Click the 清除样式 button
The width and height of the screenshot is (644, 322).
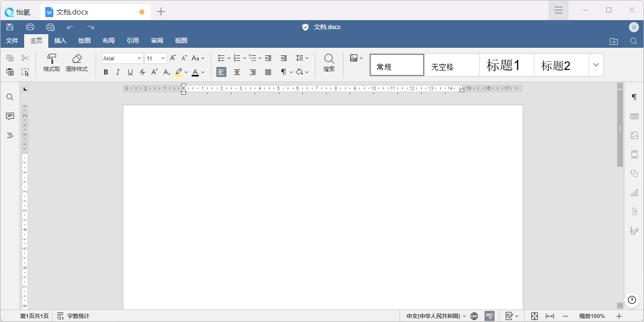tap(76, 63)
